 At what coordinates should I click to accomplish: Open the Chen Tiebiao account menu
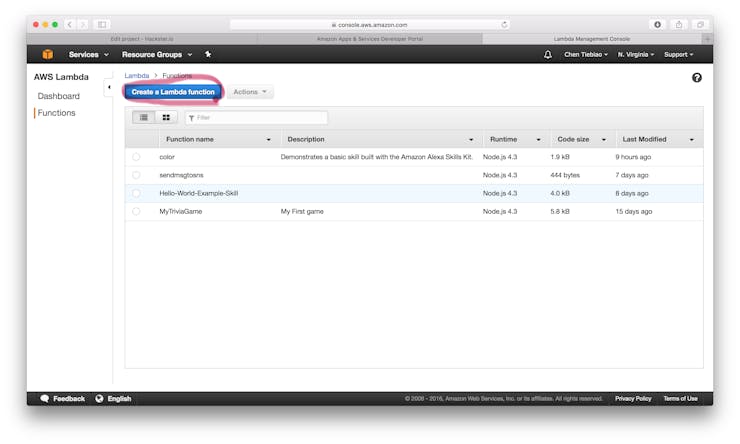(586, 55)
